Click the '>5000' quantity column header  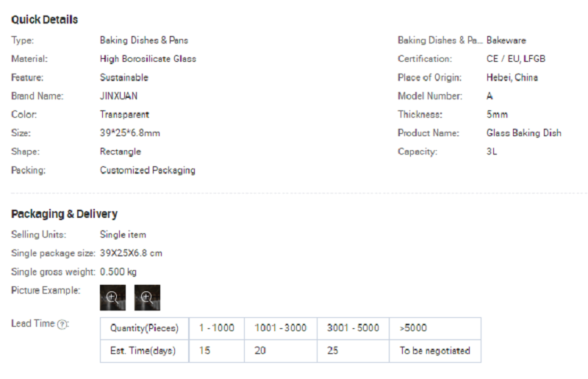(413, 328)
